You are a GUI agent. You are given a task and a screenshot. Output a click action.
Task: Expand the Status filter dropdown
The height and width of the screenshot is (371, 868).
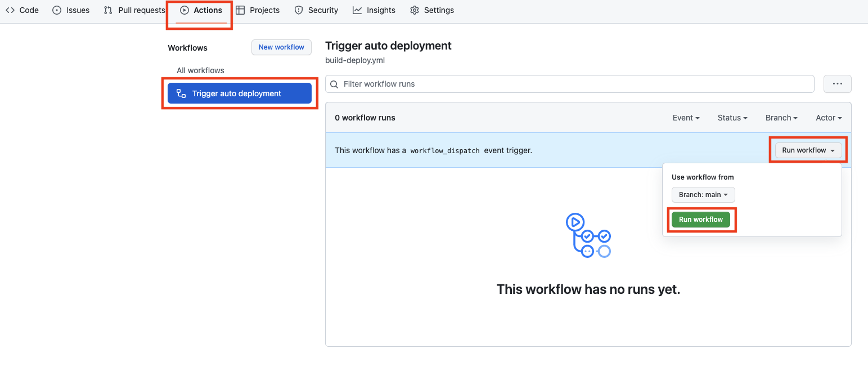pyautogui.click(x=732, y=118)
